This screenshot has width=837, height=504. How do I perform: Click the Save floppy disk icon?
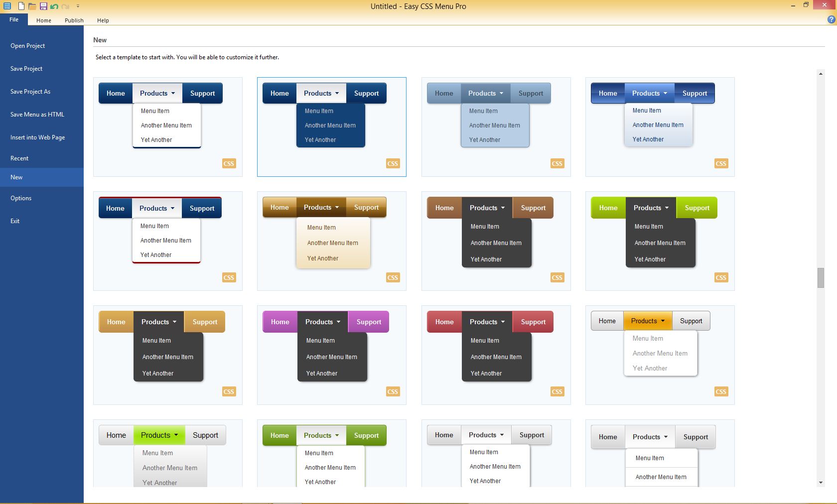43,6
